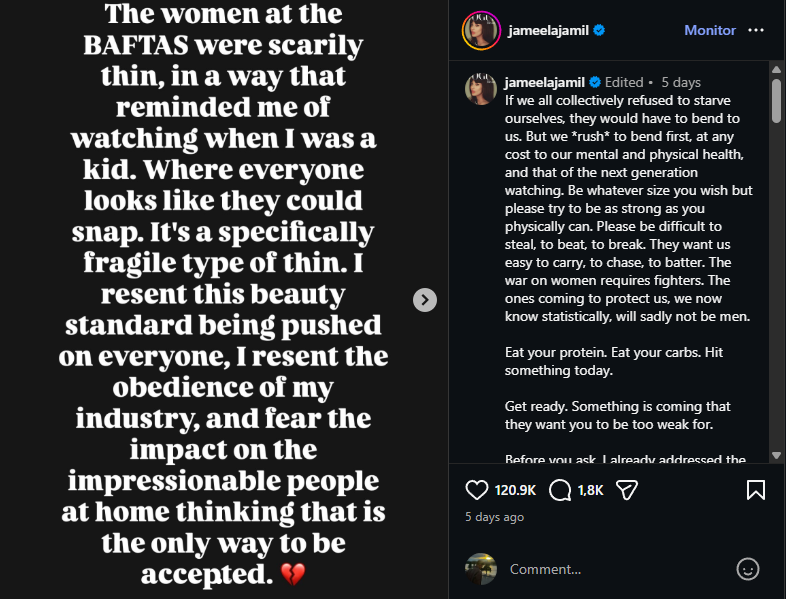Open the three-dot more options menu
The width and height of the screenshot is (786, 599).
click(x=756, y=31)
